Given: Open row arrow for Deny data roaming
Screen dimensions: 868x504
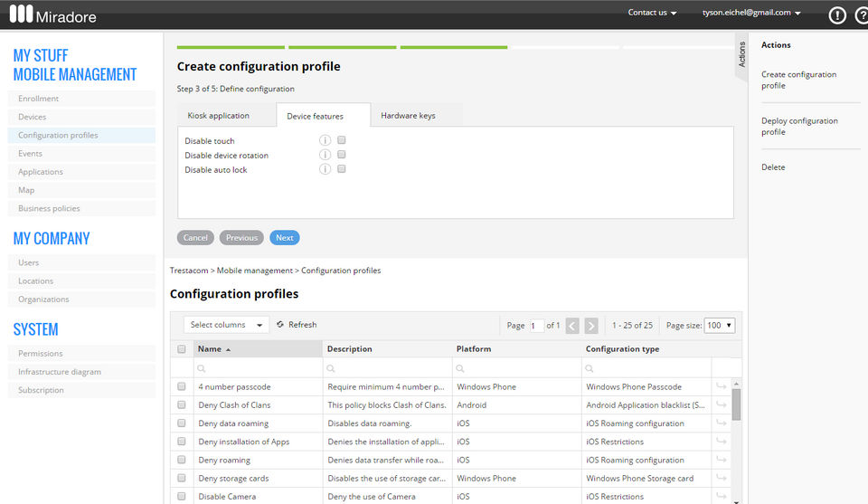Looking at the screenshot, I should [721, 423].
